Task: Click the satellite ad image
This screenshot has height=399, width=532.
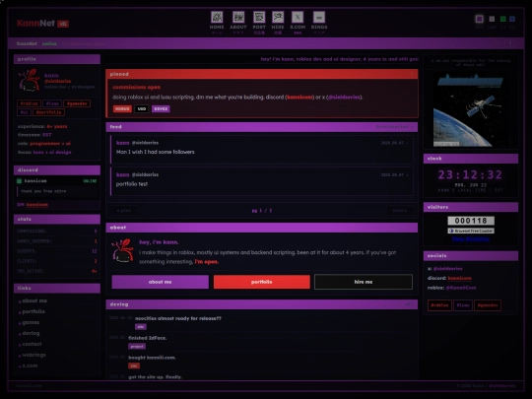Action: 471,109
